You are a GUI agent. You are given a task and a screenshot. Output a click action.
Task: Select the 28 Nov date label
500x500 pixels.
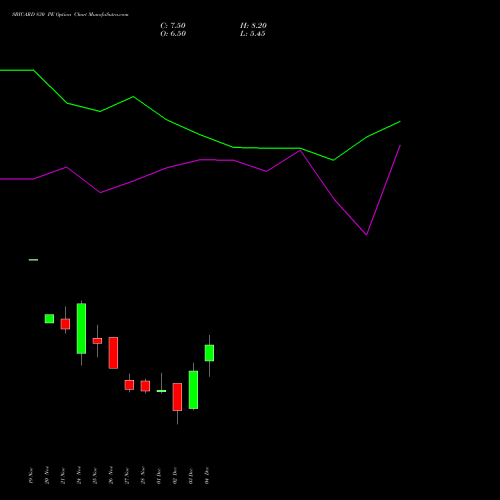click(143, 475)
